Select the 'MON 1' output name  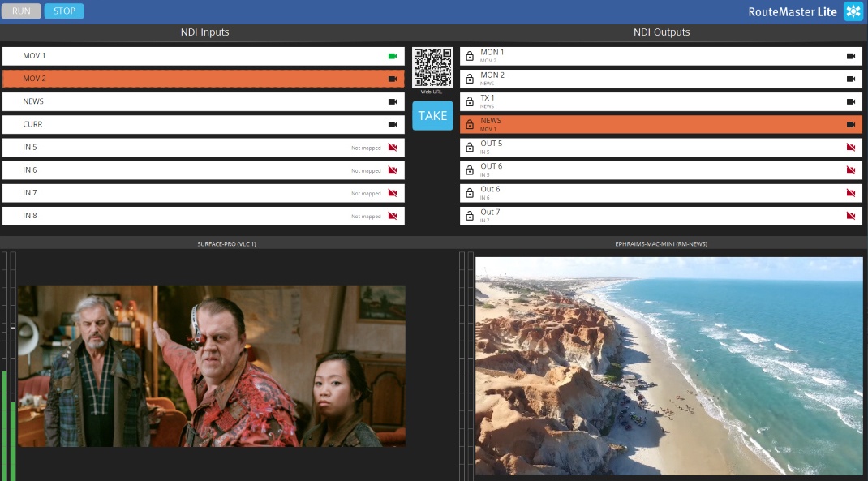coord(492,53)
